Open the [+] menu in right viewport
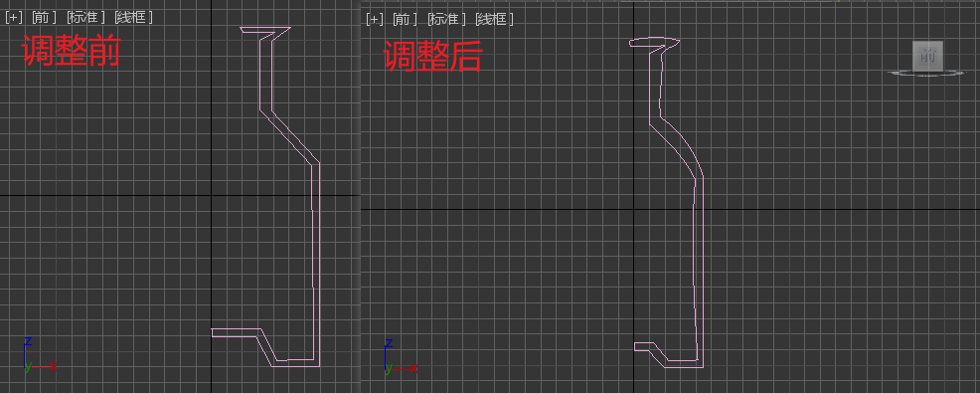This screenshot has width=980, height=393. coord(375,19)
